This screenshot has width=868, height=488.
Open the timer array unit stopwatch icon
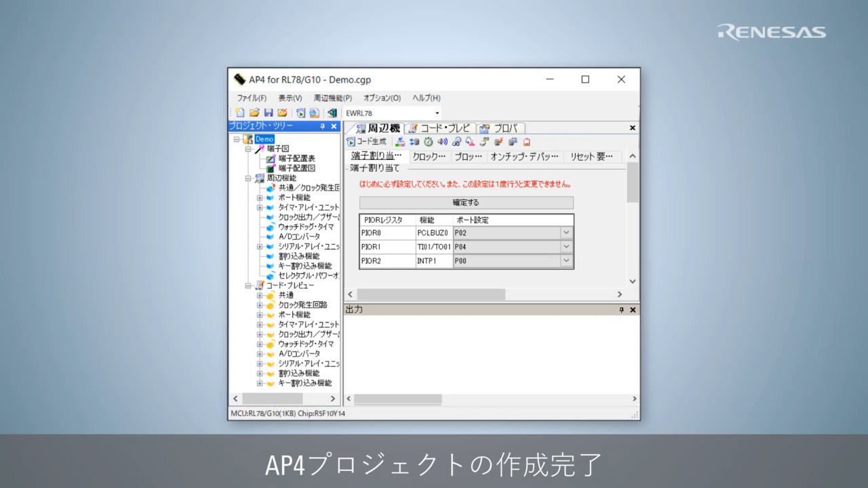[x=429, y=142]
